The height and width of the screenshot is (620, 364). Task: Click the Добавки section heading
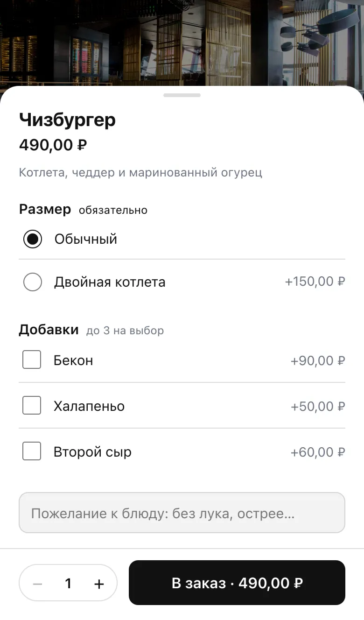pos(49,330)
